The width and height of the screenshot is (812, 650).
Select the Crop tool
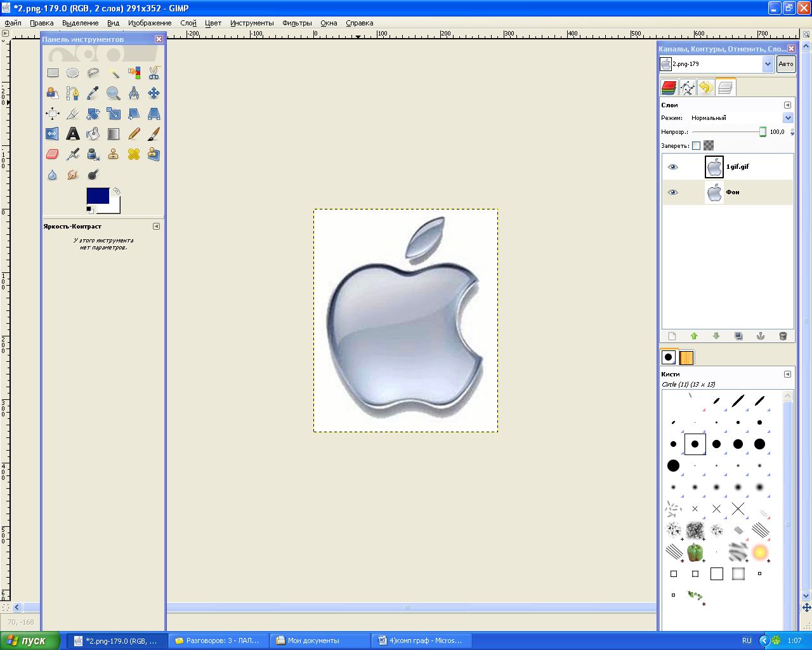(x=73, y=114)
